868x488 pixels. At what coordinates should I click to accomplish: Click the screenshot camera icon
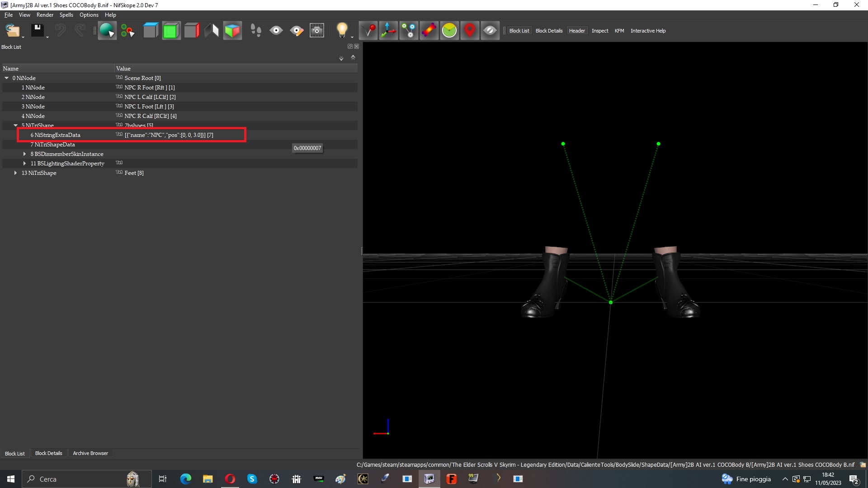pyautogui.click(x=317, y=31)
